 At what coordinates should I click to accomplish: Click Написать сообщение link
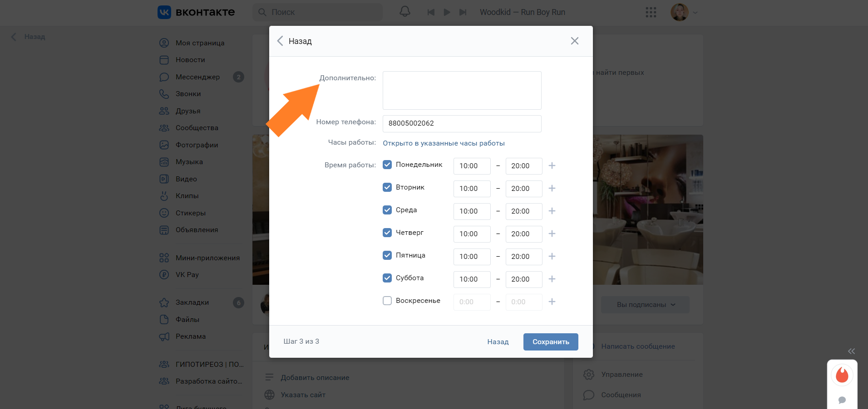(638, 346)
